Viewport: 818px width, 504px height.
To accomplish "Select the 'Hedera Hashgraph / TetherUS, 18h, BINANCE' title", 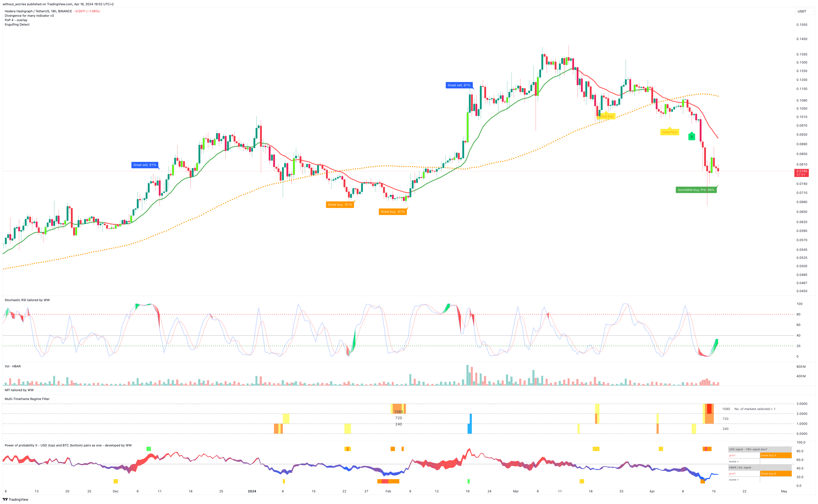I will coord(38,11).
